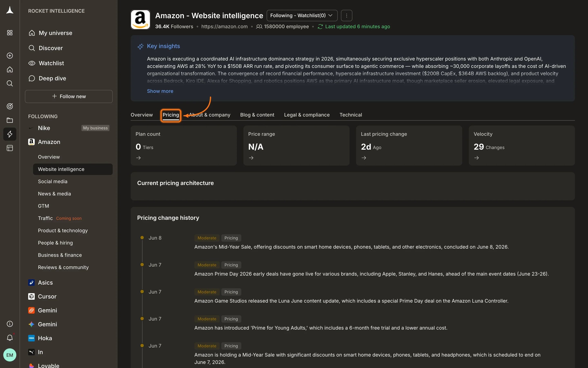Click the Rocket logo in the left rail
Screen dimensions: 588x368
10,10
